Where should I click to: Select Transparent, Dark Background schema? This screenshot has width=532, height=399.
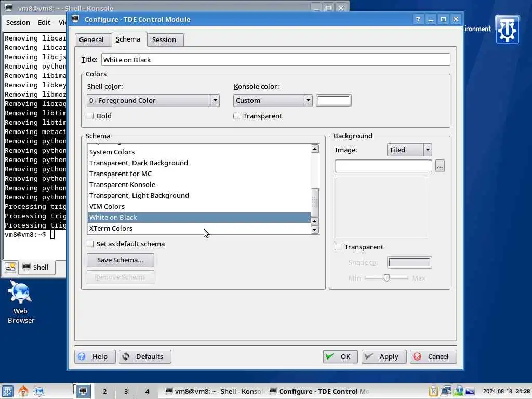pos(199,163)
